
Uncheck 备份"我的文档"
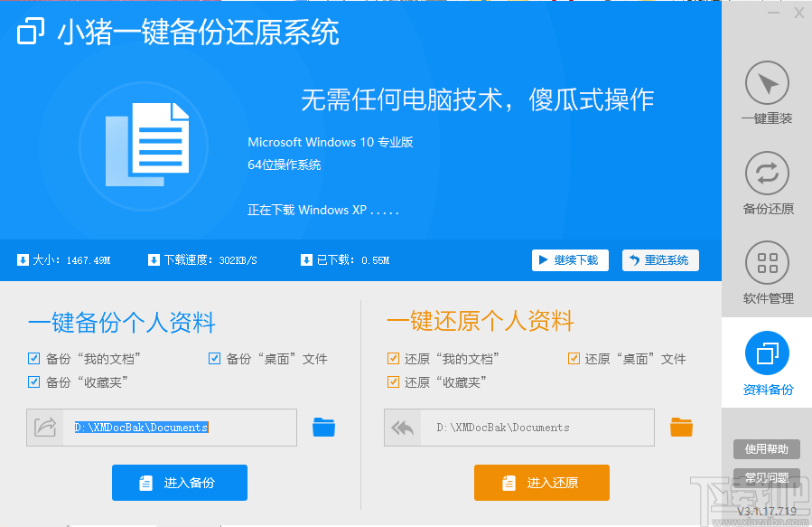[x=33, y=358]
